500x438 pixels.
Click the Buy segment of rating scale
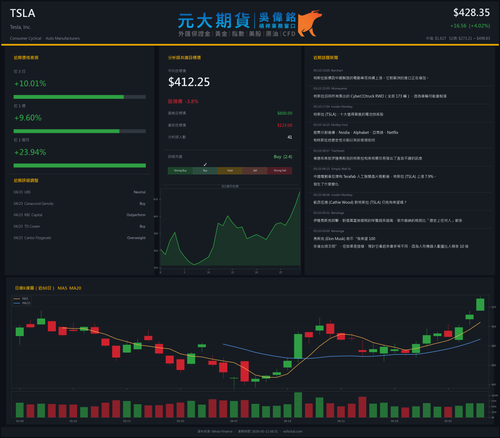(x=205, y=171)
